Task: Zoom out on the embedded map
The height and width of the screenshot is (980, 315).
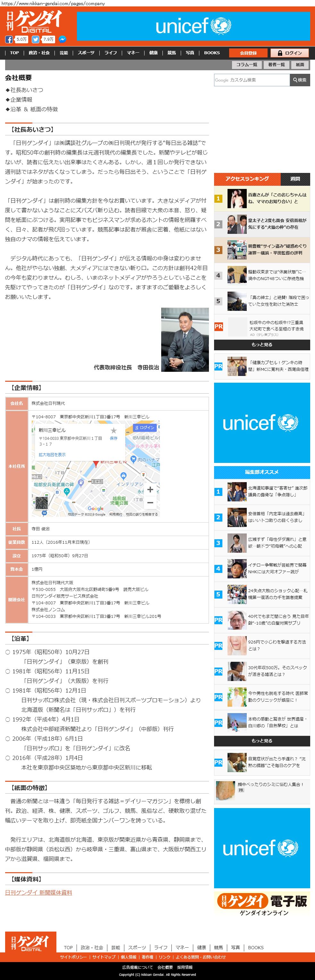Action: tap(150, 503)
